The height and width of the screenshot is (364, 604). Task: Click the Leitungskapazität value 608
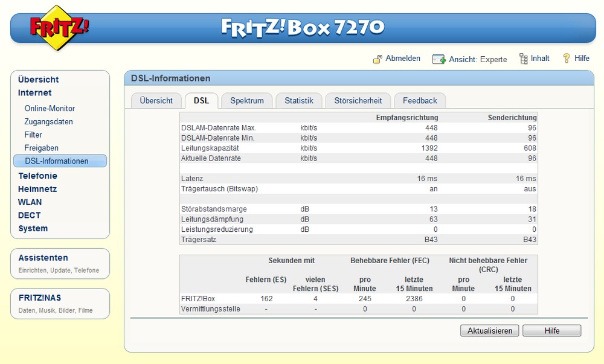tap(530, 148)
